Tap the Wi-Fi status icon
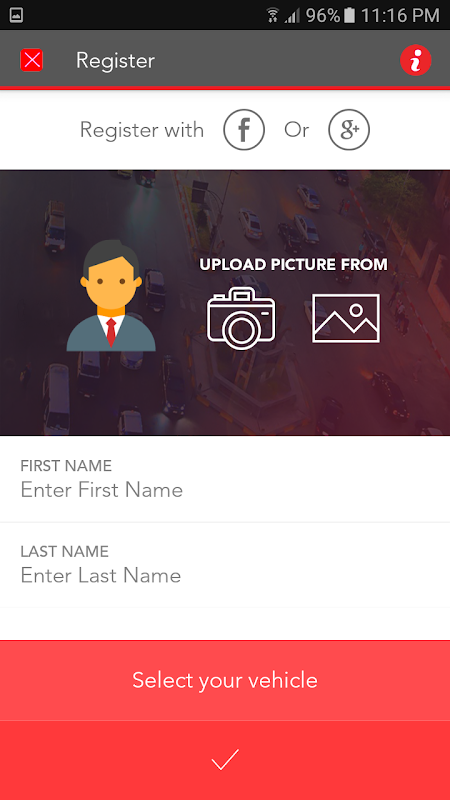The image size is (450, 800). (x=273, y=15)
